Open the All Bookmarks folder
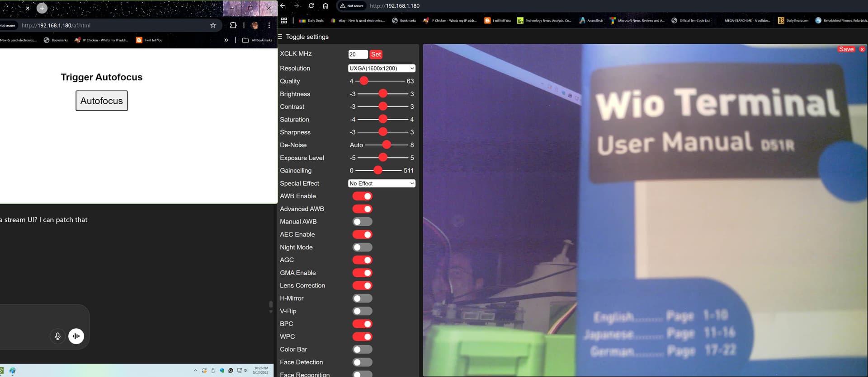Image resolution: width=868 pixels, height=377 pixels. coord(257,40)
